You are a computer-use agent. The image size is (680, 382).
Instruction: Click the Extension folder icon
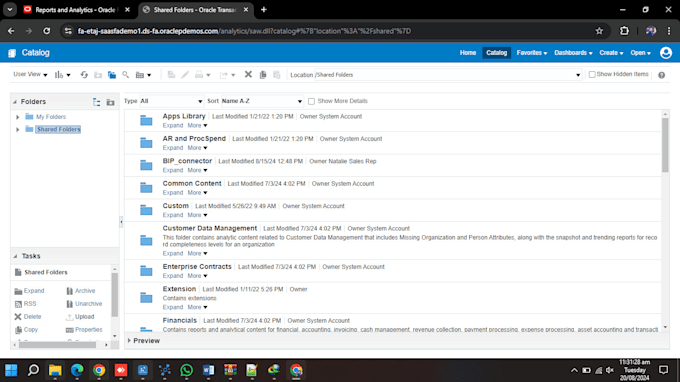[x=146, y=297]
